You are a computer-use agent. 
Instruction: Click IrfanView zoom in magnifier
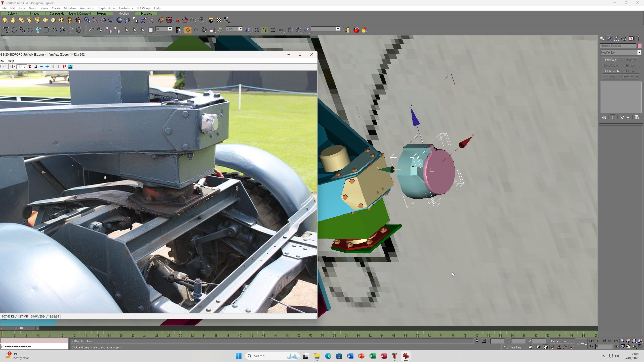pyautogui.click(x=30, y=67)
